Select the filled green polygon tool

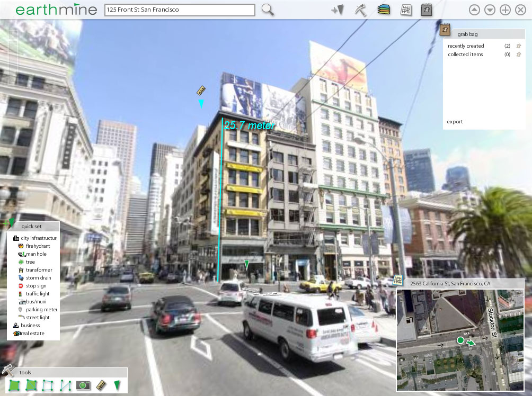tap(14, 385)
